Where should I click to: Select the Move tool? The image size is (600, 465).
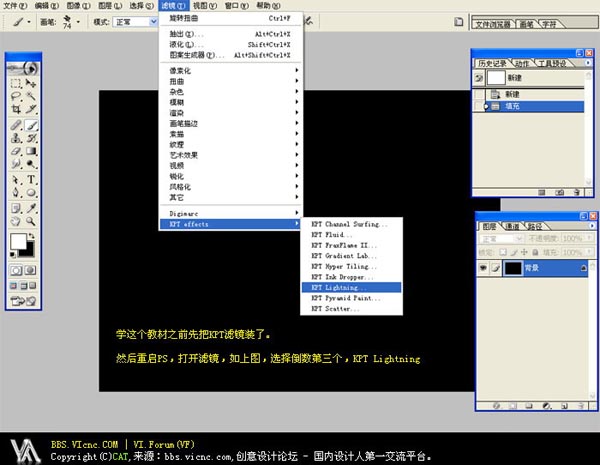pyautogui.click(x=31, y=83)
